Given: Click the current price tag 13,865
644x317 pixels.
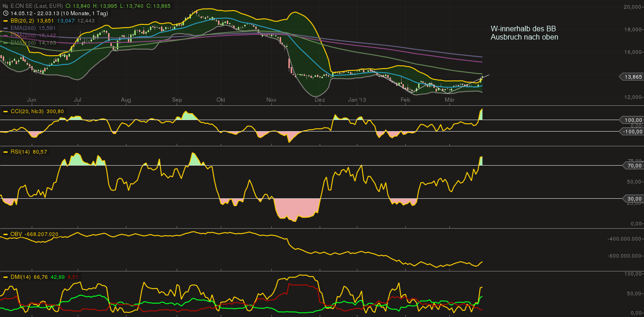Looking at the screenshot, I should [631, 76].
